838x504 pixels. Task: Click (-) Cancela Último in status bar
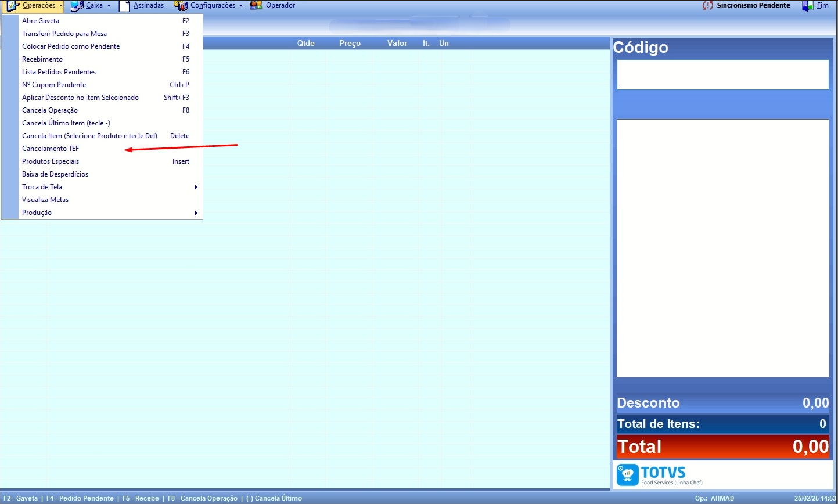[x=274, y=498]
